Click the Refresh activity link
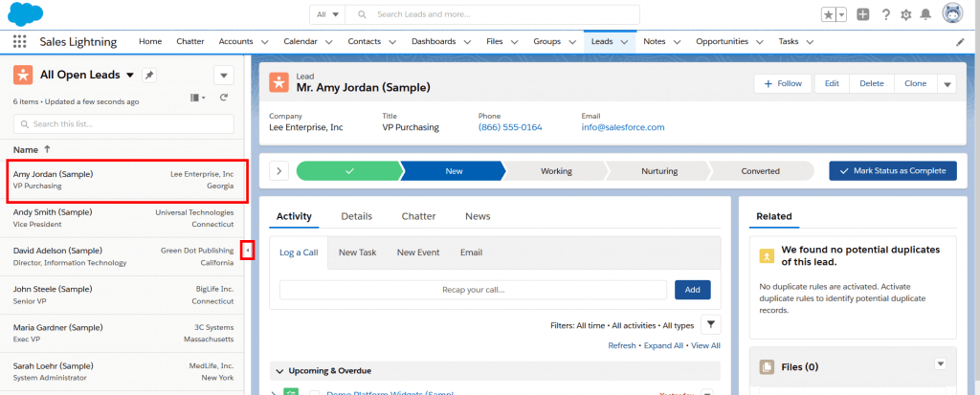 (x=622, y=345)
